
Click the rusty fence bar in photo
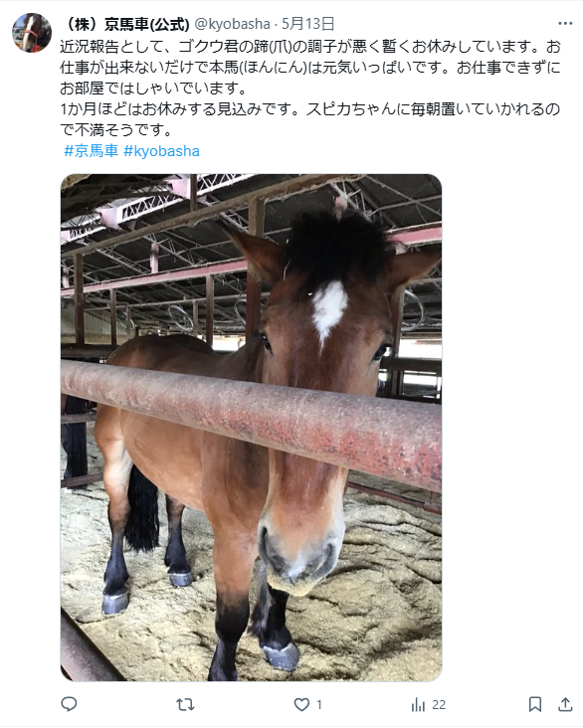[x=251, y=420]
